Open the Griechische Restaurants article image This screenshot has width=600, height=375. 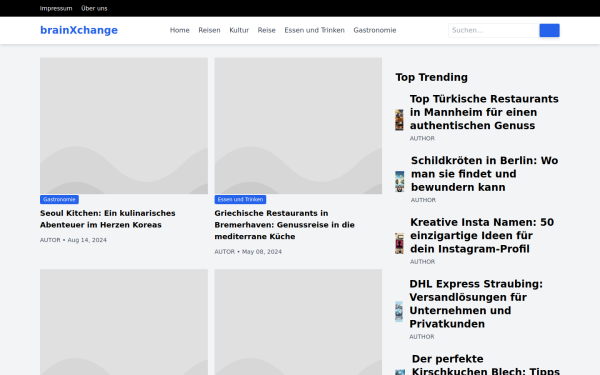tap(298, 126)
